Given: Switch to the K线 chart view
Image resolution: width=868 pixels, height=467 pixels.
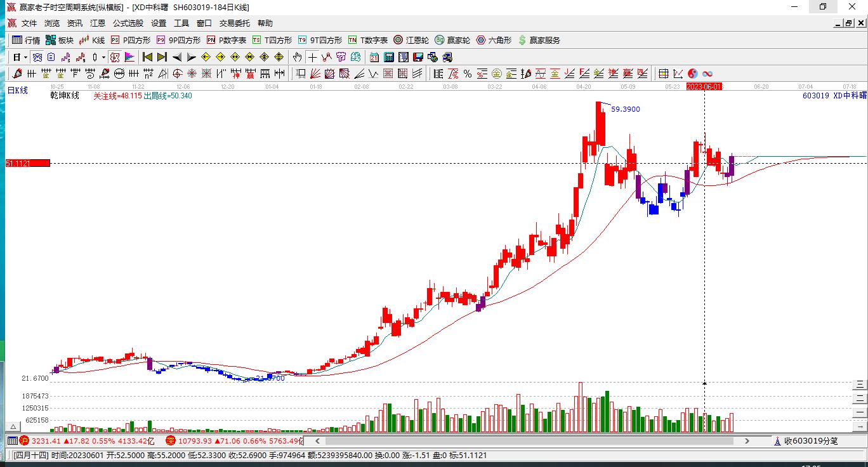Looking at the screenshot, I should [x=92, y=40].
